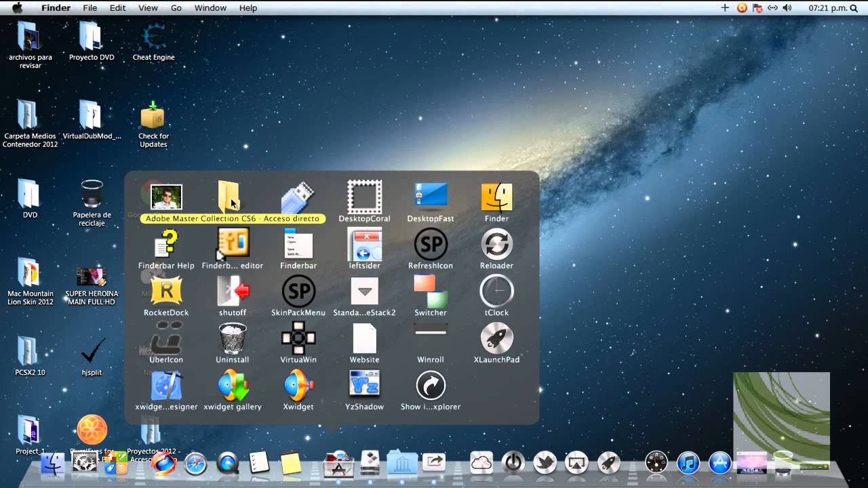Open the View menu

pos(148,7)
